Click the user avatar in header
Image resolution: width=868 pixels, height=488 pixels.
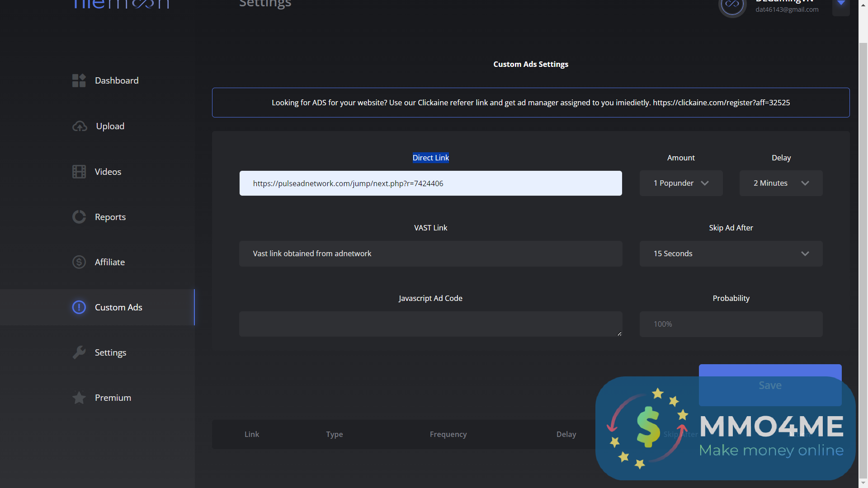click(732, 5)
